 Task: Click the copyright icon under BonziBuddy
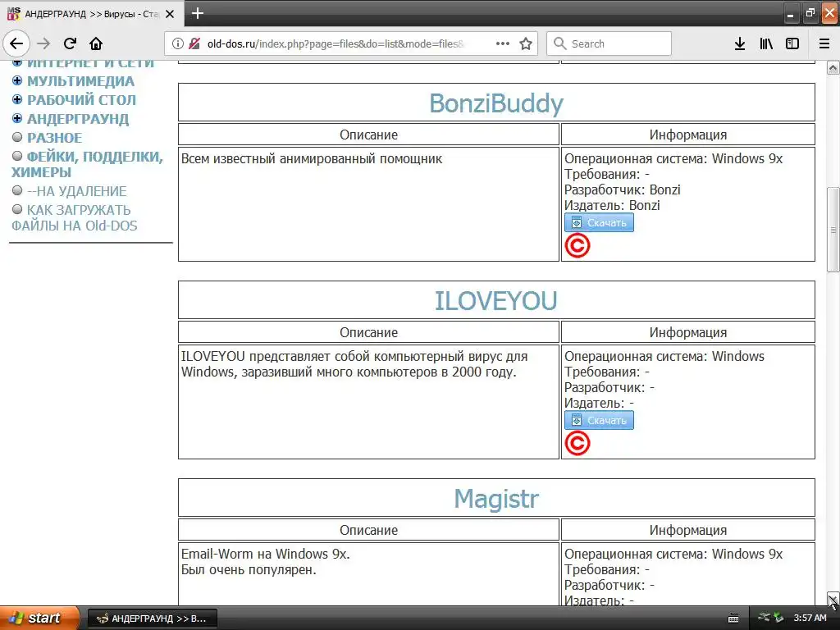[x=577, y=245]
